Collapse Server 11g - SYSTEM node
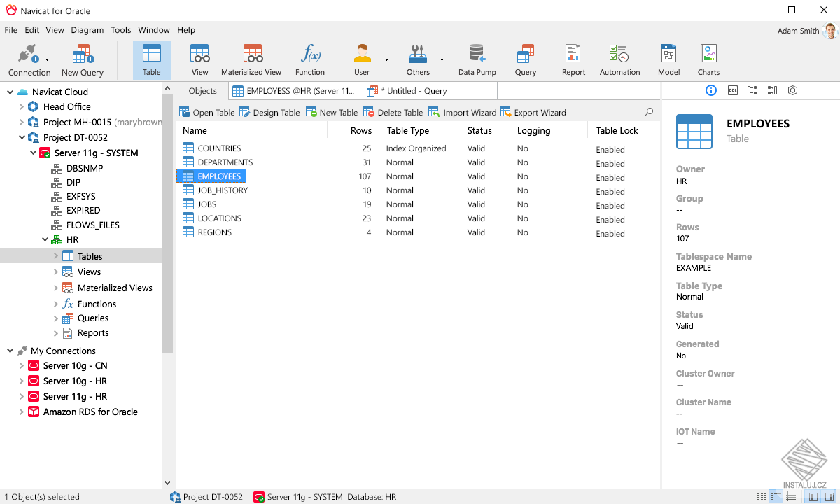 (33, 153)
